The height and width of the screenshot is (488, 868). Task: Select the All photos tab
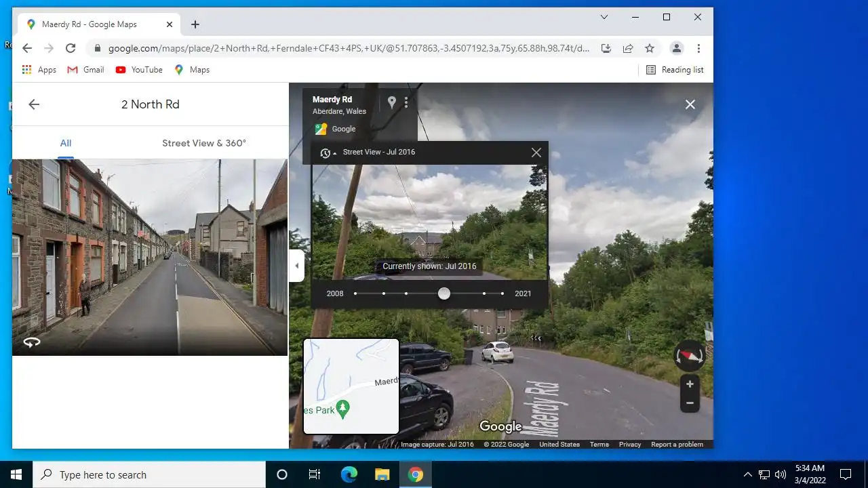(66, 143)
